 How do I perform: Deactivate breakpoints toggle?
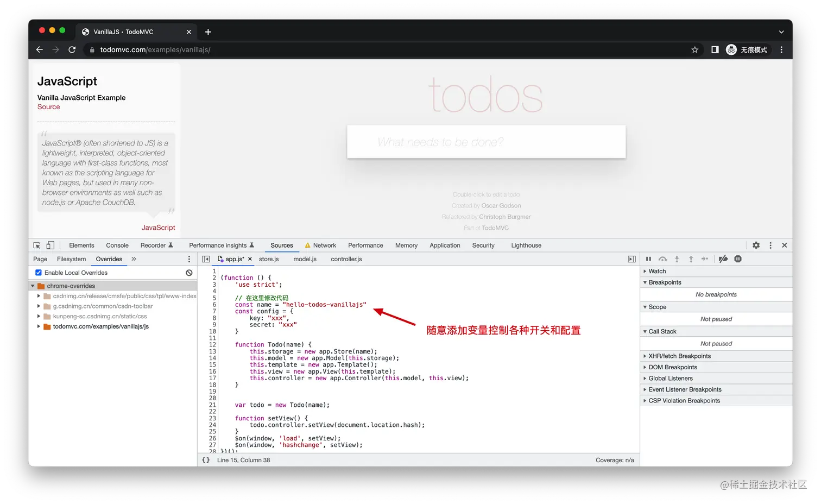[x=723, y=259]
